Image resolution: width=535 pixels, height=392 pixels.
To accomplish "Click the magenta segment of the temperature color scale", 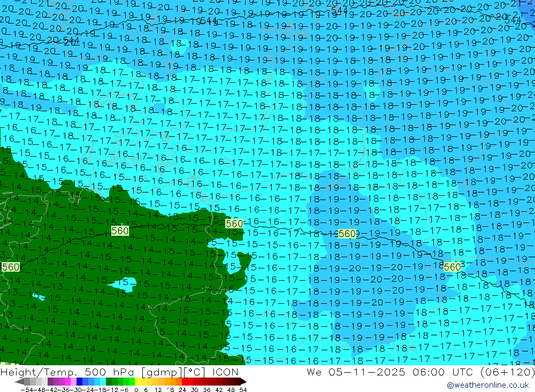I will (67, 382).
